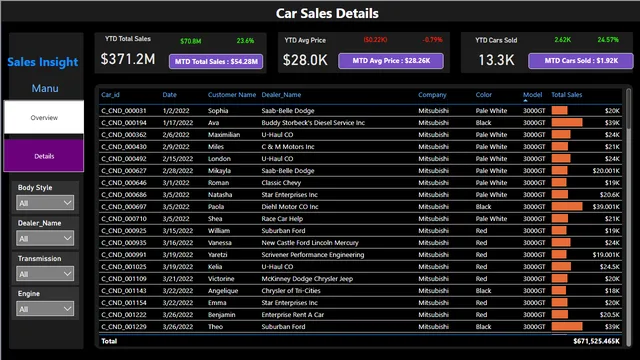Select cell C_CND_001143
The width and height of the screenshot is (640, 360).
(124, 291)
